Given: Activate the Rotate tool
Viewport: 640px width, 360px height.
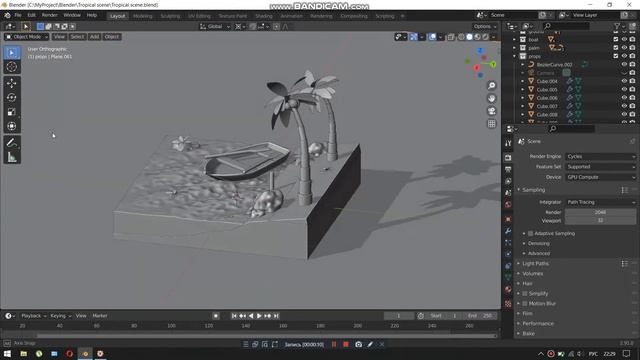Looking at the screenshot, I should (12, 98).
